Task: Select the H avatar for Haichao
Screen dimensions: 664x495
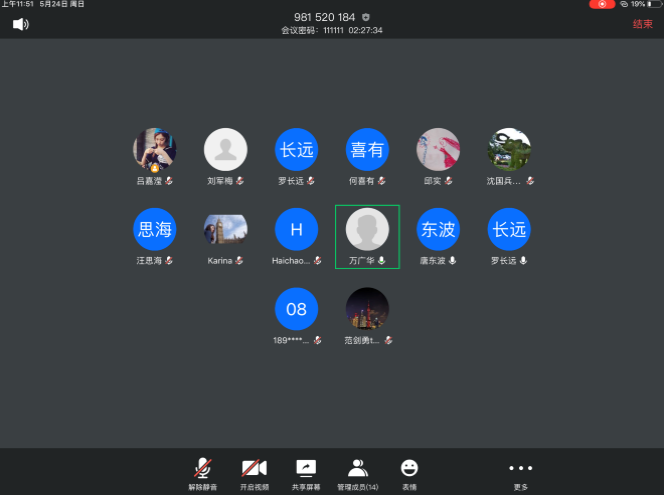Action: pyautogui.click(x=296, y=230)
